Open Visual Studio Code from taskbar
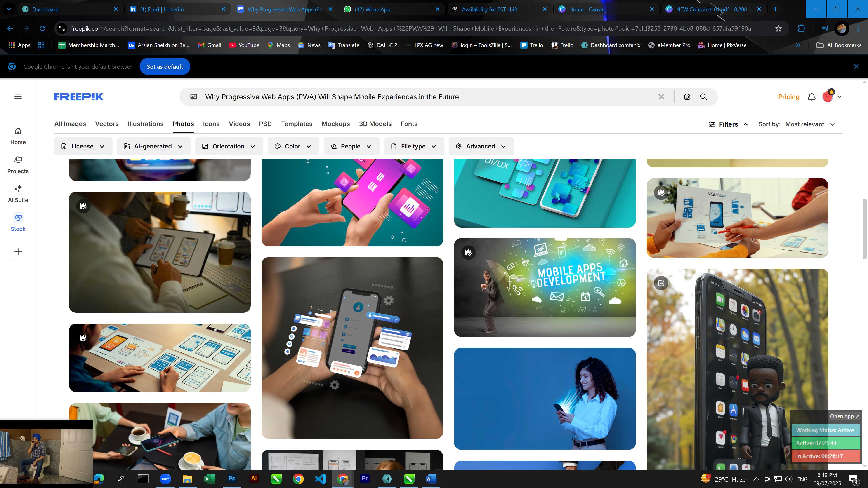This screenshot has height=488, width=868. pyautogui.click(x=321, y=479)
